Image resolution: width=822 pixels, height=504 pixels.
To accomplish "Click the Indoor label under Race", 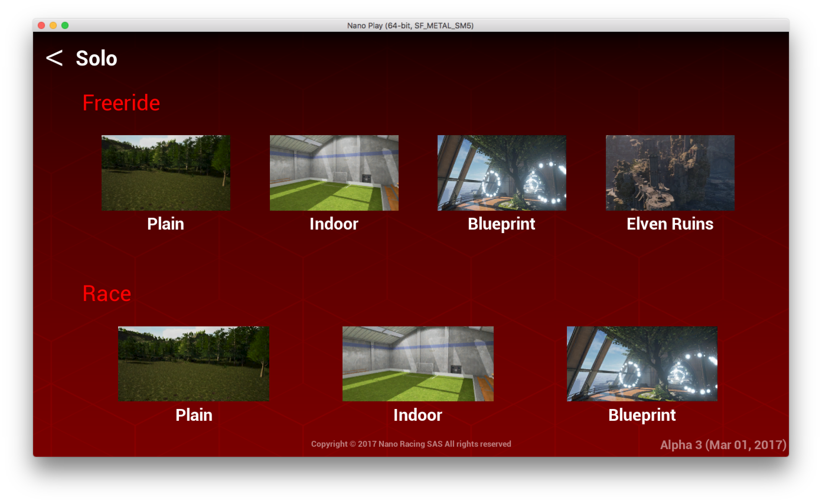I will point(418,415).
